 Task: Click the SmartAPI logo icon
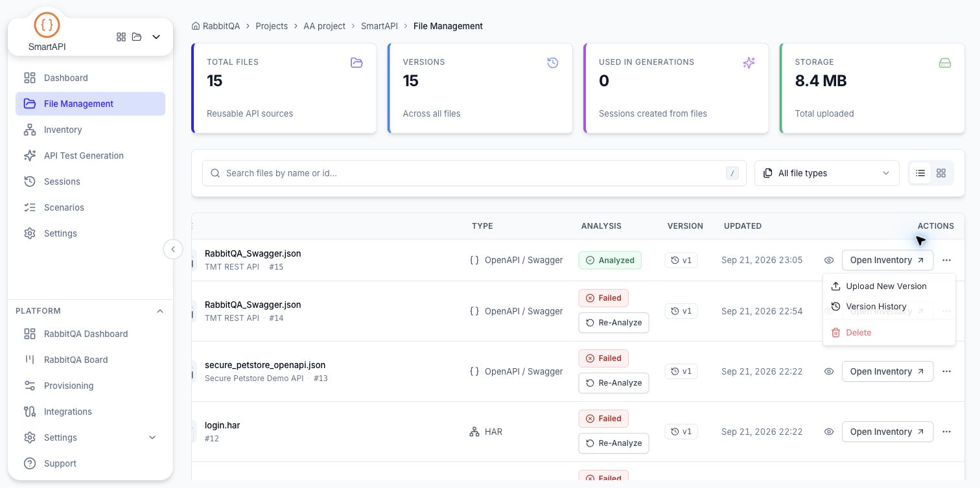click(47, 25)
